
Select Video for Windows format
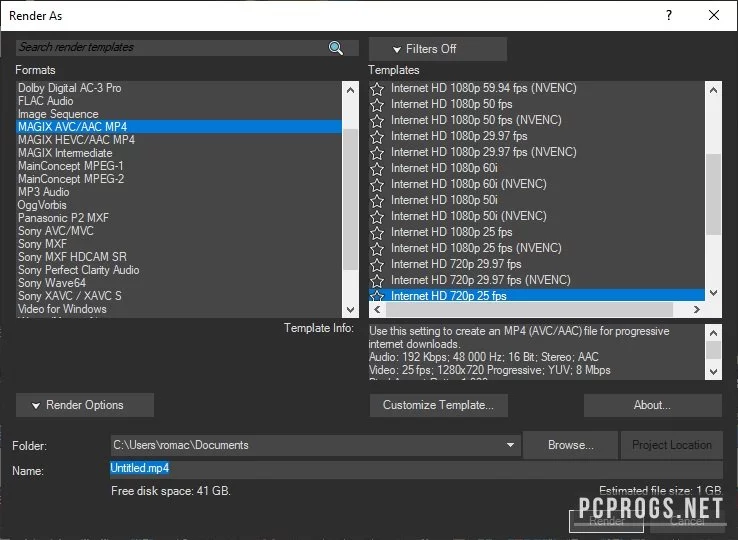179,309
